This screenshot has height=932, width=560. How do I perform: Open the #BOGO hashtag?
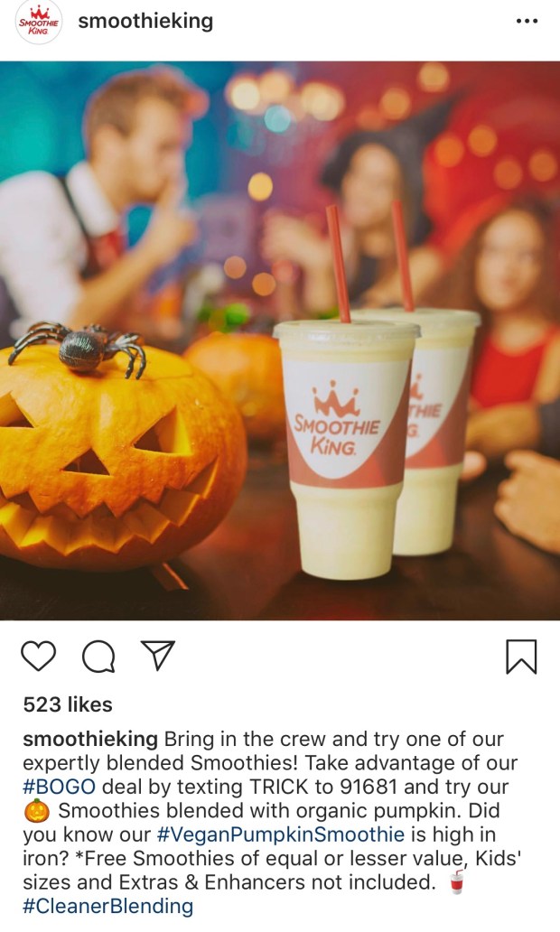pyautogui.click(x=59, y=787)
